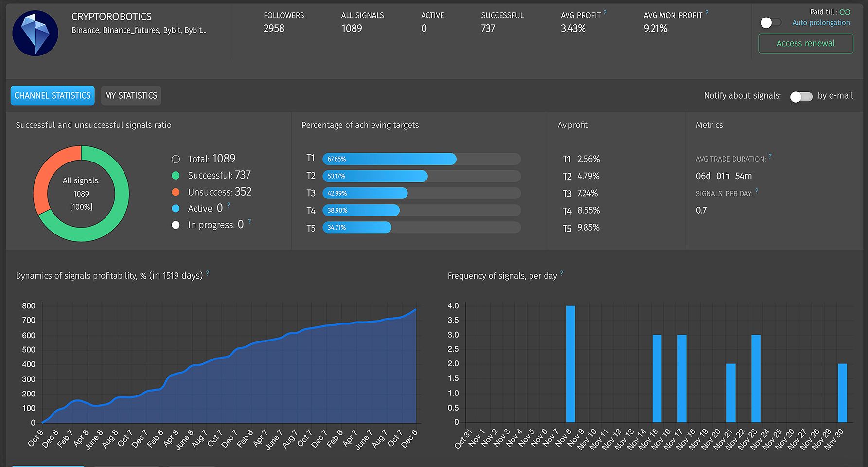The height and width of the screenshot is (467, 868).
Task: Click the ALL SIGNALS value 1089 in header
Action: [x=352, y=29]
